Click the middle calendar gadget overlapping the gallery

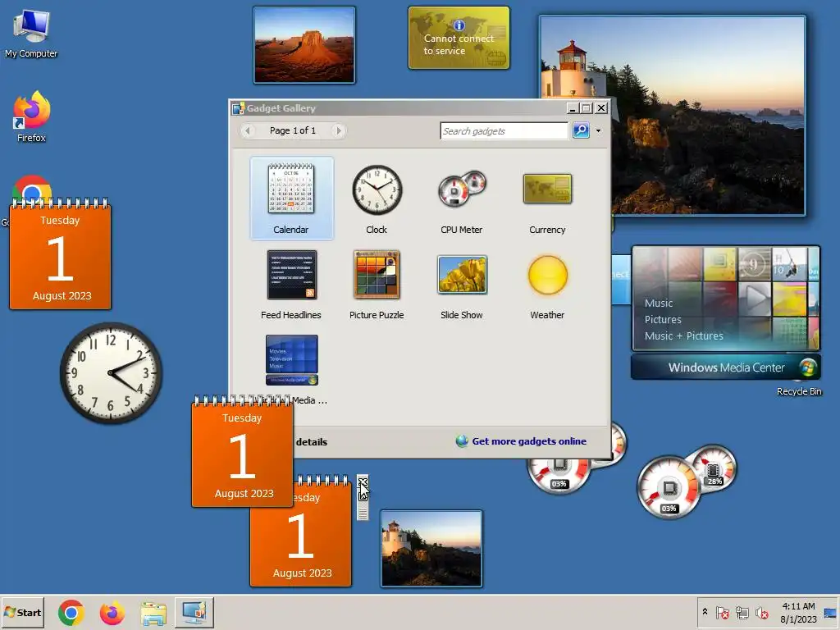(242, 453)
